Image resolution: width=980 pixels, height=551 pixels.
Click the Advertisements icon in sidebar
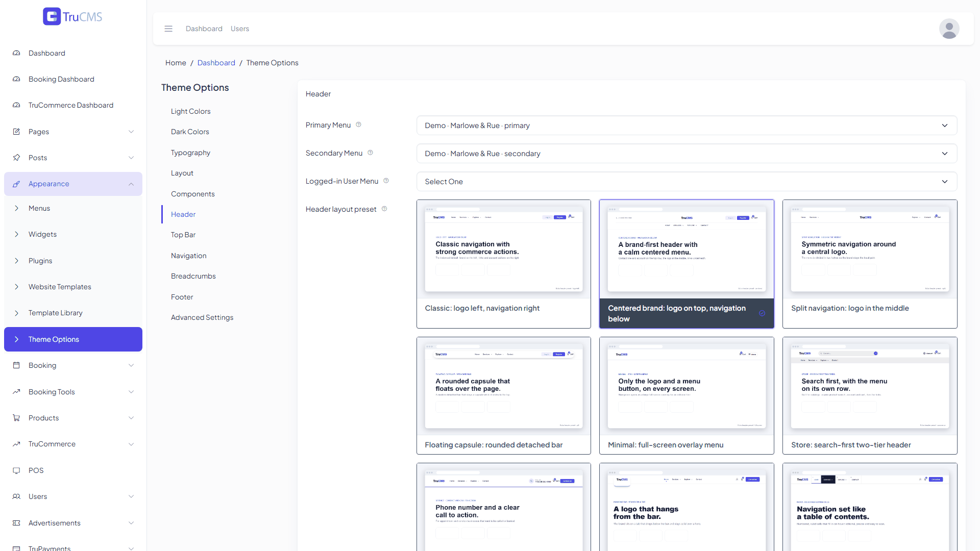click(x=16, y=523)
